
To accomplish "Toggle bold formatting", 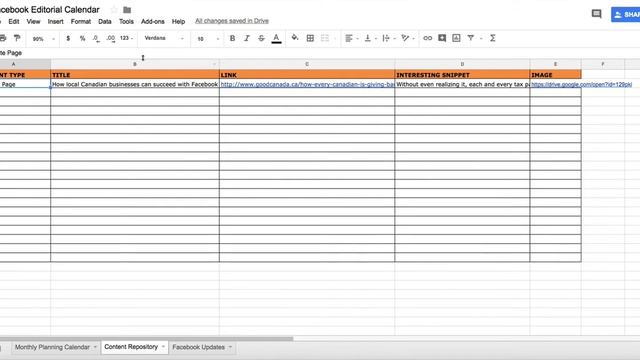I will 232,38.
